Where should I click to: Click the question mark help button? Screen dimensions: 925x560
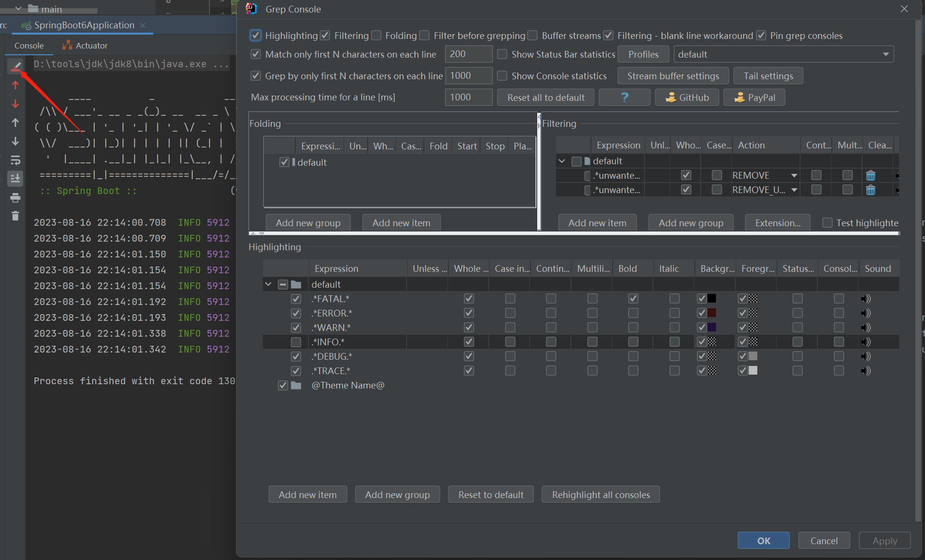click(624, 97)
